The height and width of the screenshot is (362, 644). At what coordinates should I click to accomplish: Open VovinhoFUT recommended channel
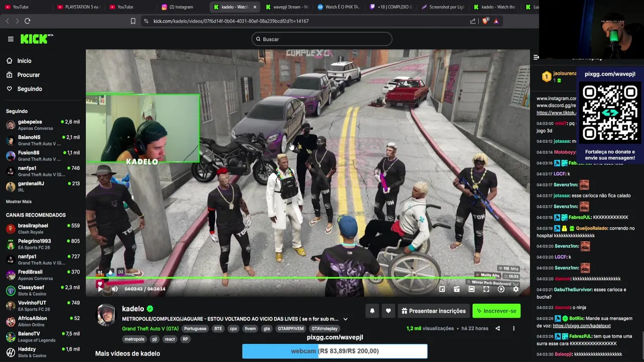click(42, 306)
